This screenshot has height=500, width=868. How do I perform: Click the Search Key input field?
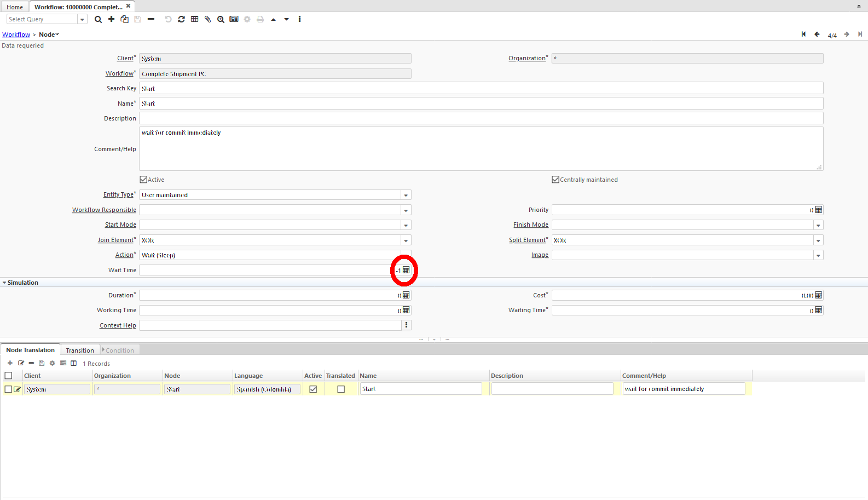click(481, 88)
